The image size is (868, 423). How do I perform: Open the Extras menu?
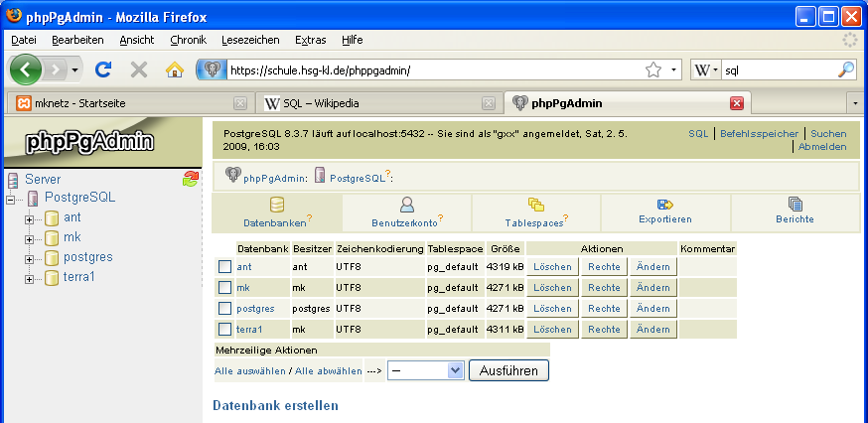(x=311, y=40)
